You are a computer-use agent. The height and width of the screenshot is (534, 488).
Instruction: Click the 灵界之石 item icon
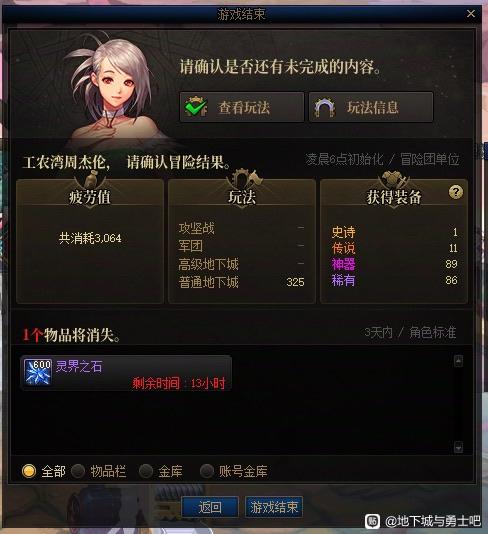[38, 372]
